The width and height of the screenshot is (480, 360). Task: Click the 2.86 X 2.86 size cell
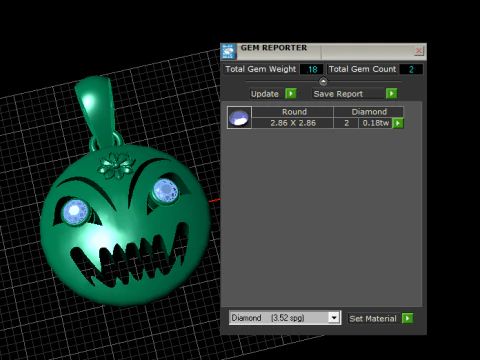click(293, 123)
